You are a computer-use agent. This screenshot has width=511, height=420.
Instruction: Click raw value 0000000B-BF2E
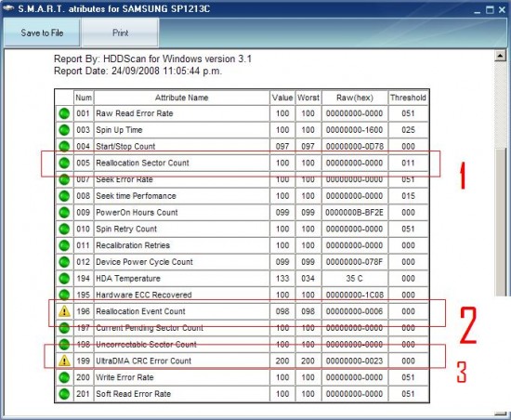(x=354, y=213)
